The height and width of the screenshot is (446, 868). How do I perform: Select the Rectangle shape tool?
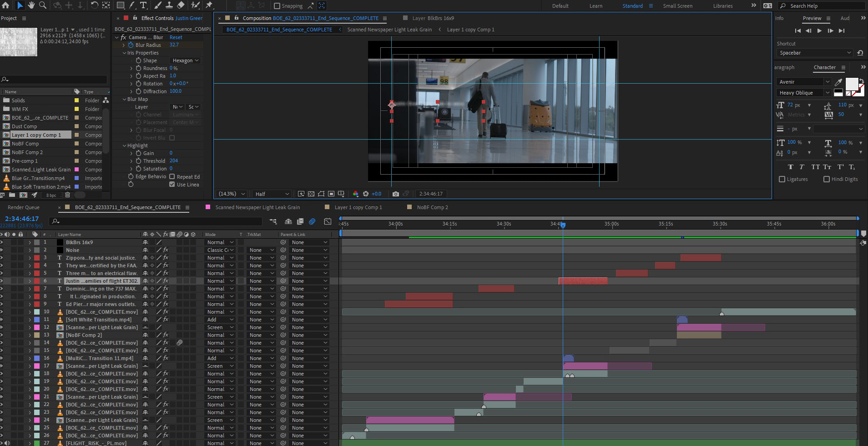(x=121, y=5)
